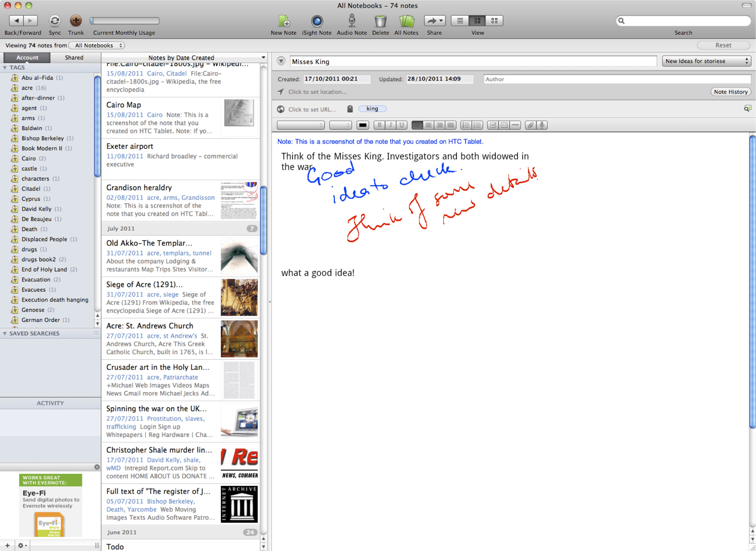Switch to the Shared tab
The width and height of the screenshot is (756, 551).
[x=74, y=58]
